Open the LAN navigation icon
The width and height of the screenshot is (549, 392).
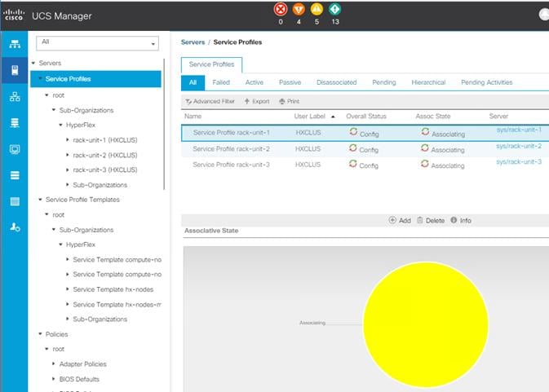pyautogui.click(x=15, y=96)
